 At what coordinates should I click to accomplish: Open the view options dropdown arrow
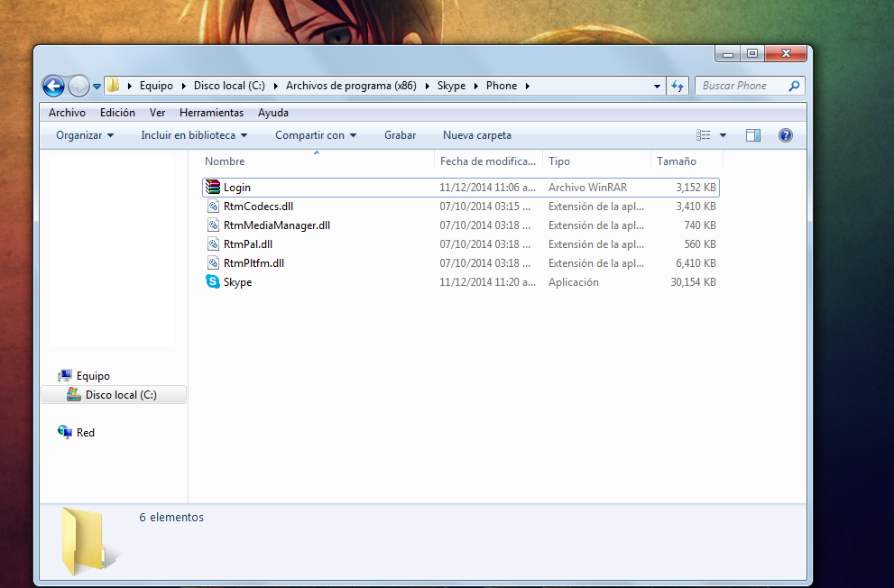tap(723, 135)
